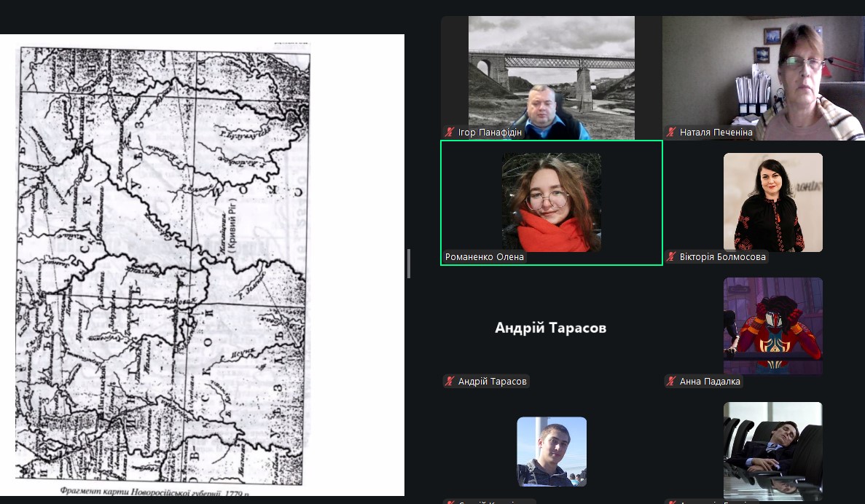Click the profile photo of young man outdoors
Screen dimensions: 865x504
(x=551, y=451)
